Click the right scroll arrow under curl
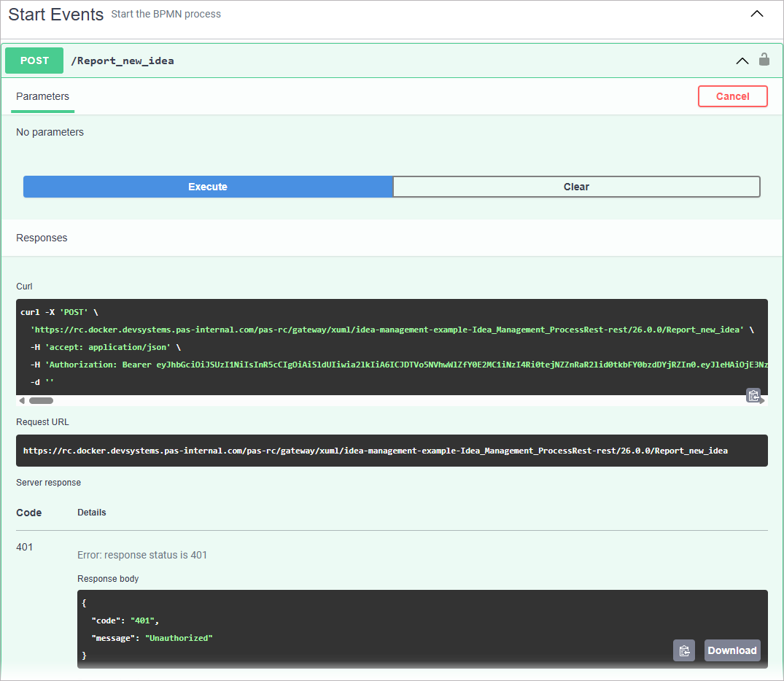The width and height of the screenshot is (784, 681). pos(763,401)
